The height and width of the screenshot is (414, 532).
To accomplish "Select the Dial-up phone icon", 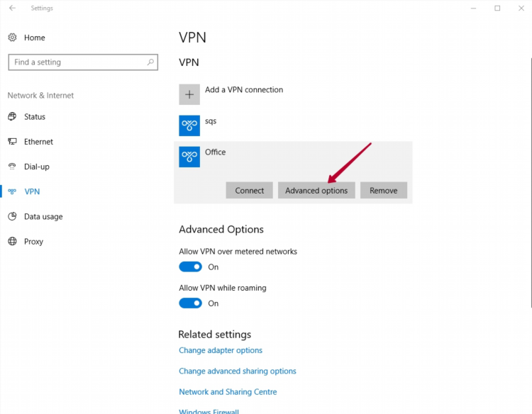I will [x=12, y=167].
